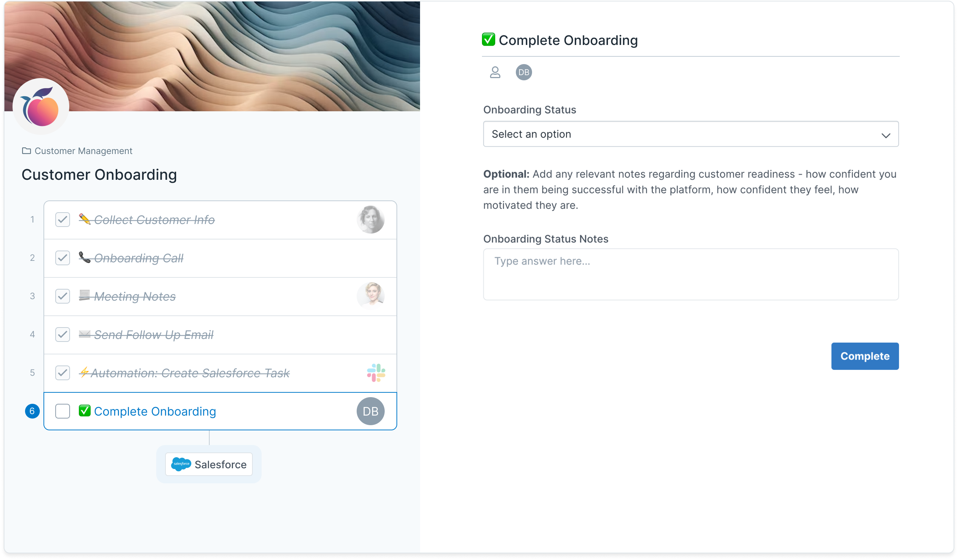Uncheck the Meeting Notes checkbox
The image size is (958, 560).
[x=62, y=296]
